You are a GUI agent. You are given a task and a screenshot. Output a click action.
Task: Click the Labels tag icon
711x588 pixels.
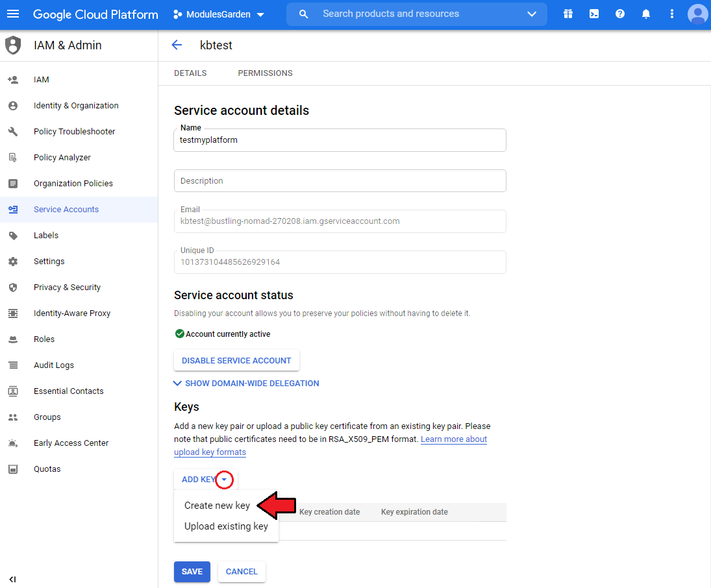tap(13, 236)
